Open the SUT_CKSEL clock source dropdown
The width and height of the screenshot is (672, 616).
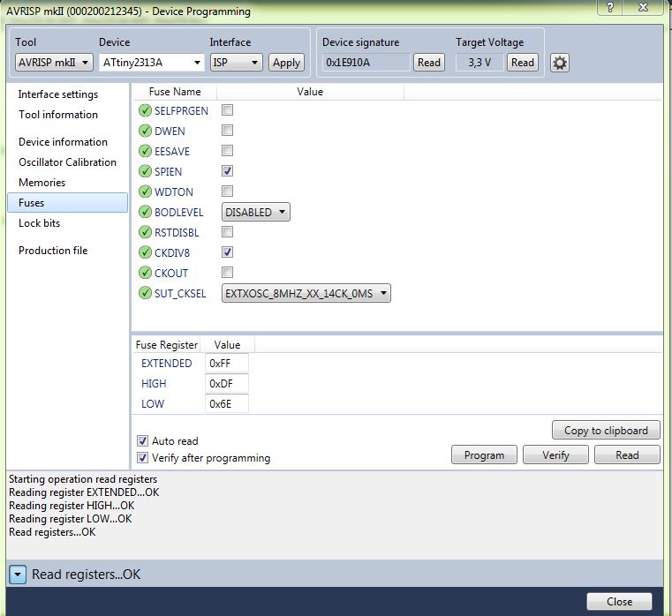coord(306,293)
